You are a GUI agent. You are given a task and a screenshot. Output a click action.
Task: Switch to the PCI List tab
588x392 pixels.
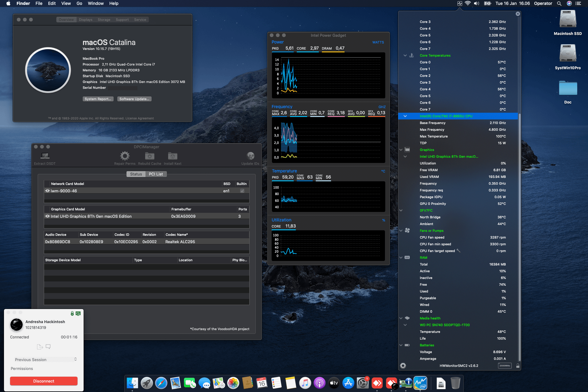[156, 174]
